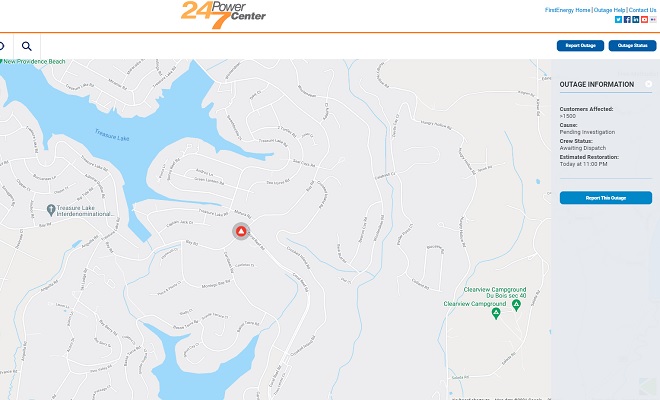Image resolution: width=660 pixels, height=400 pixels.
Task: Open the Contact Us link
Action: point(642,10)
